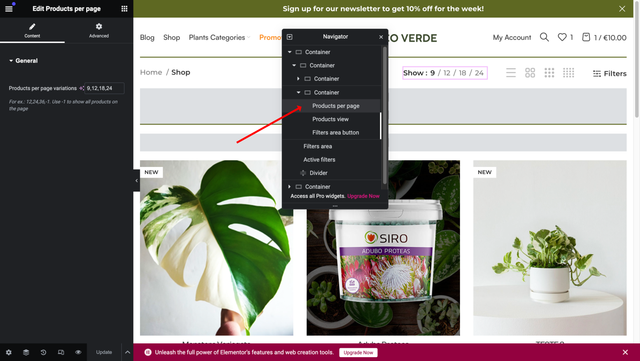640x361 pixels.
Task: Show 9 products per page
Action: pos(432,73)
